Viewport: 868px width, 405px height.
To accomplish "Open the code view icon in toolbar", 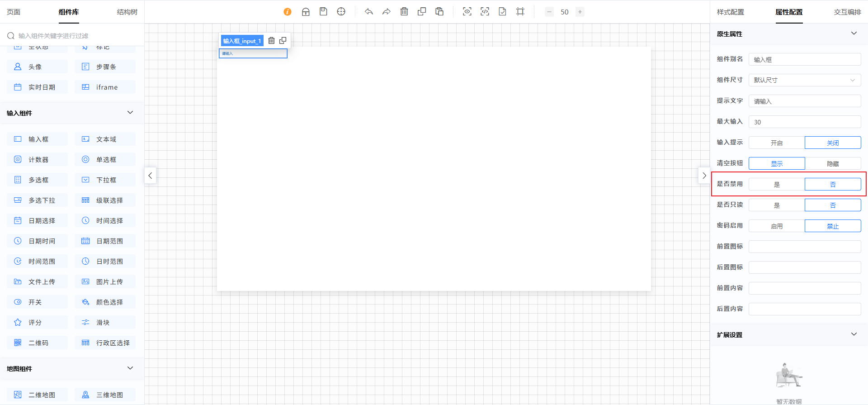I will coord(485,12).
